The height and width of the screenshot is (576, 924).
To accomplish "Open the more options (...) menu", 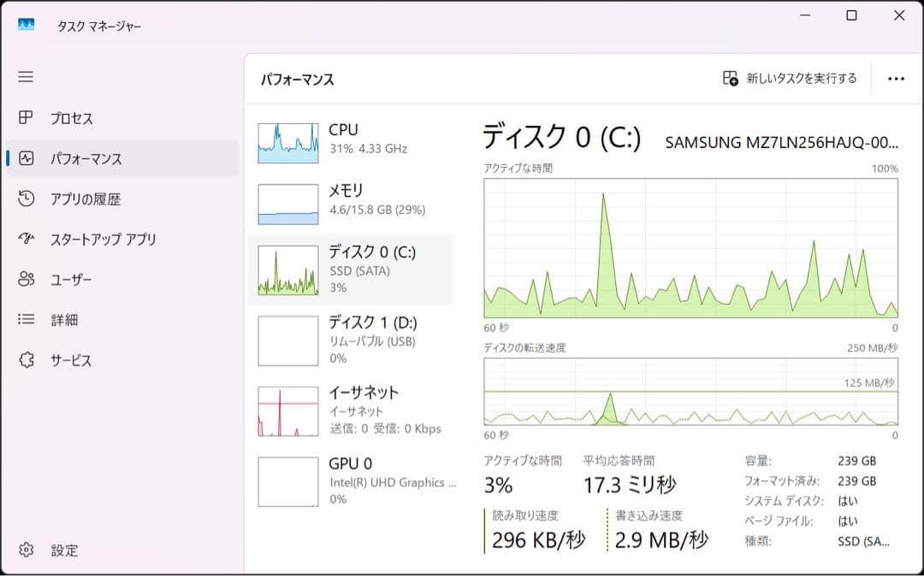I will tap(895, 77).
